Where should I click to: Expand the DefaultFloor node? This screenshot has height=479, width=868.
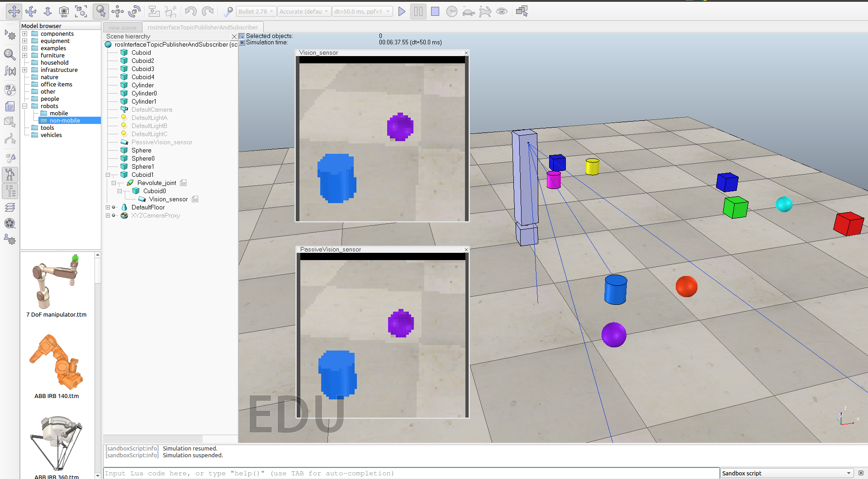click(108, 207)
